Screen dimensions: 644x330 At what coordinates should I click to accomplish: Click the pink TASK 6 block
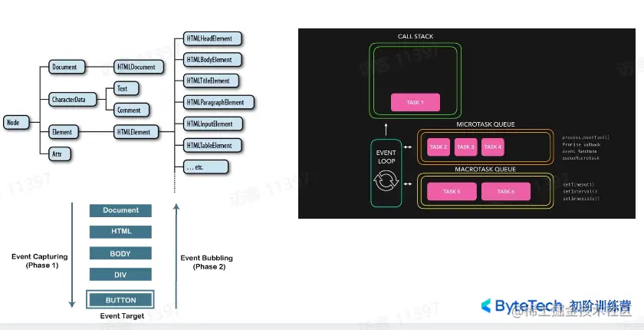(x=506, y=192)
